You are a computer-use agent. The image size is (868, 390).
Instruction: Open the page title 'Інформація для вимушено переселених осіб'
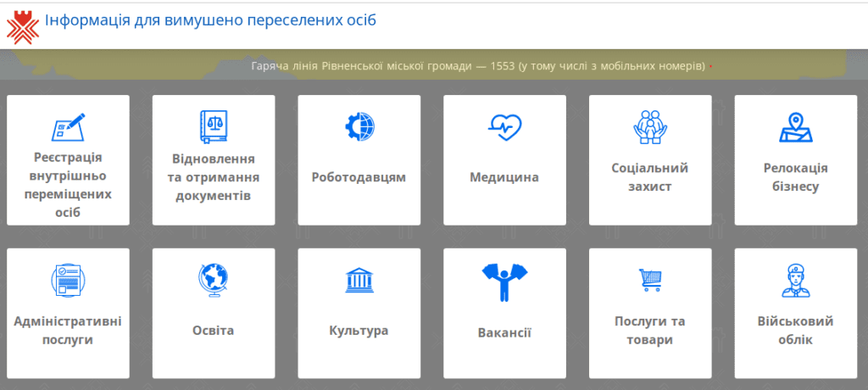click(x=210, y=19)
